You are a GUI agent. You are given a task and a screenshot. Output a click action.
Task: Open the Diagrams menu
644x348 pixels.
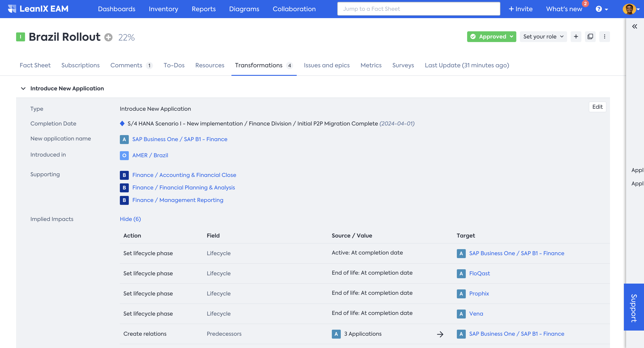(244, 9)
